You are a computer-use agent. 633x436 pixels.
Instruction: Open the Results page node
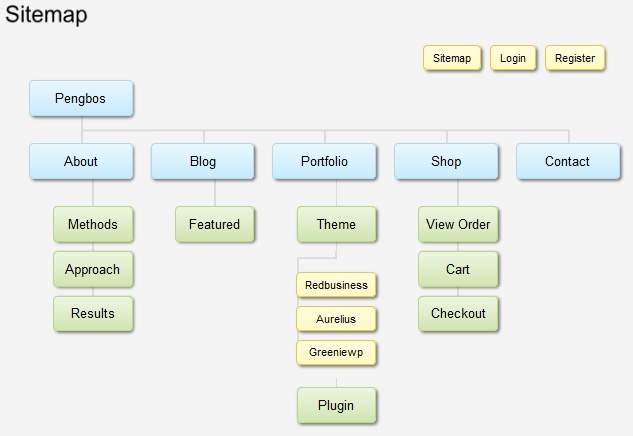click(93, 314)
